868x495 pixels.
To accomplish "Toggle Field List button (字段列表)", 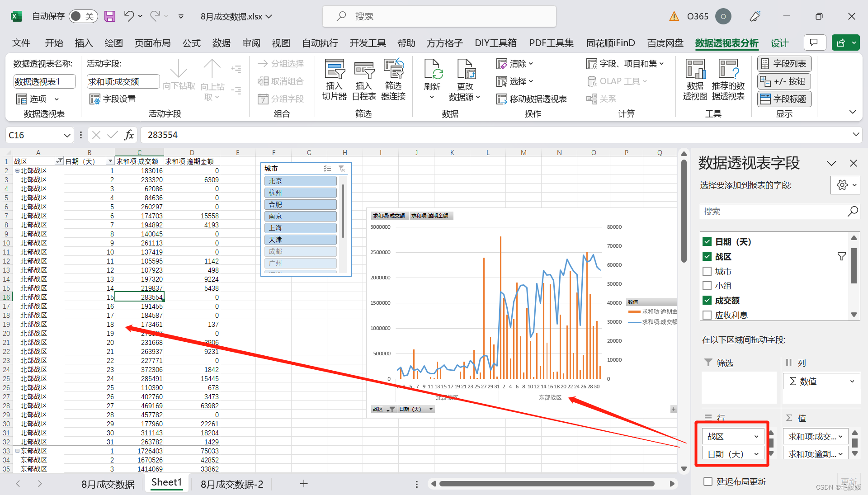I will [x=784, y=64].
